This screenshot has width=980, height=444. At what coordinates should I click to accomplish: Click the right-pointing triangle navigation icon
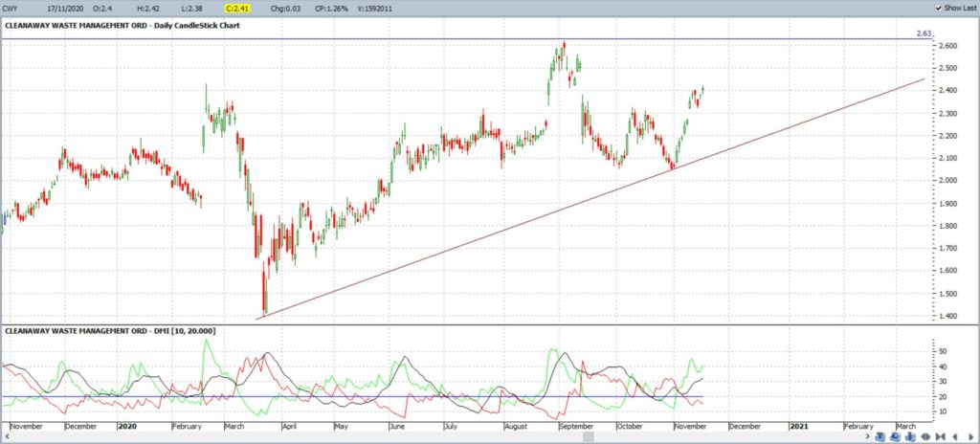point(970,436)
